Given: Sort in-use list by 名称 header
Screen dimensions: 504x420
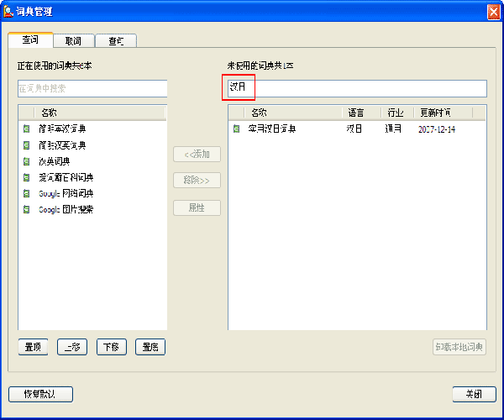Looking at the screenshot, I should (100, 113).
